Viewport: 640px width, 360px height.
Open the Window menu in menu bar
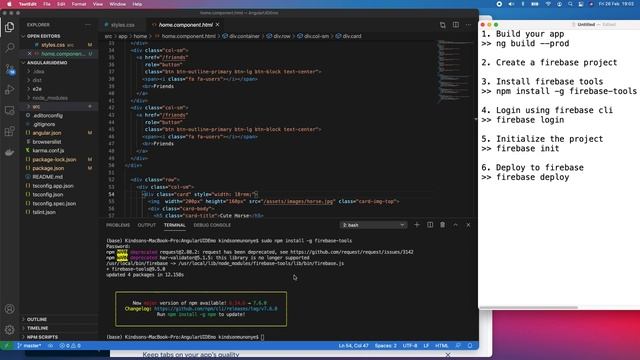118,4
